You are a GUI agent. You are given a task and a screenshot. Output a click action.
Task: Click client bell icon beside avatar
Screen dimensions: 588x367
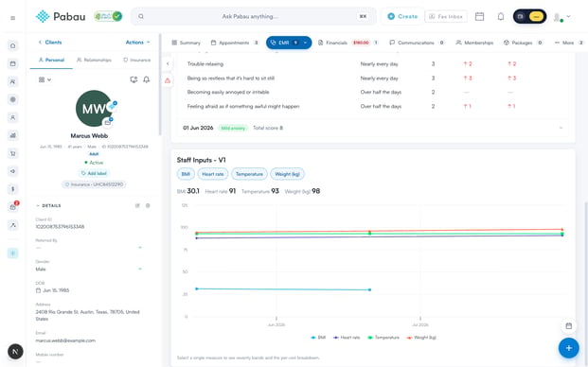tap(147, 79)
